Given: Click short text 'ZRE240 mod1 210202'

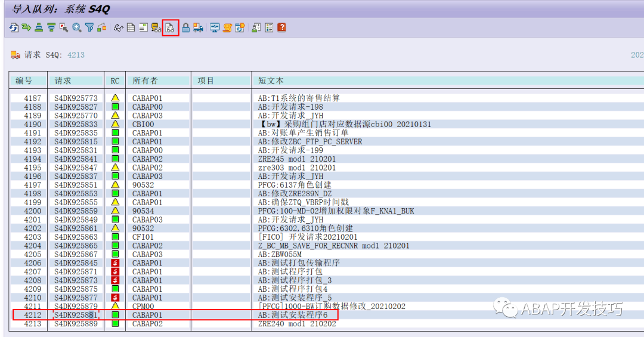Looking at the screenshot, I should pyautogui.click(x=297, y=324).
